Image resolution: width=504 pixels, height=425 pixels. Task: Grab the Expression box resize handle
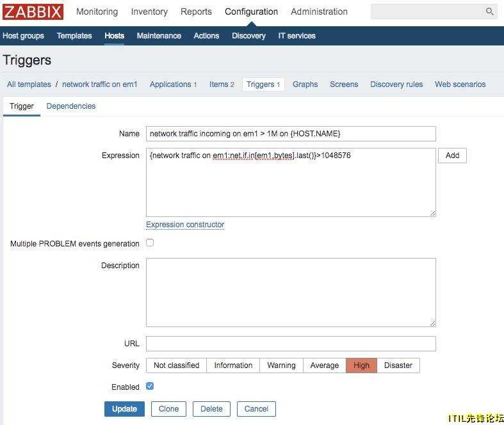[433, 213]
